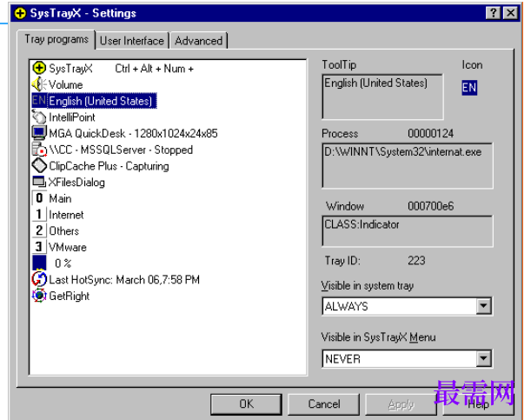Click the SysTrayX icon in the list
Image resolution: width=531 pixels, height=420 pixels.
(39, 68)
